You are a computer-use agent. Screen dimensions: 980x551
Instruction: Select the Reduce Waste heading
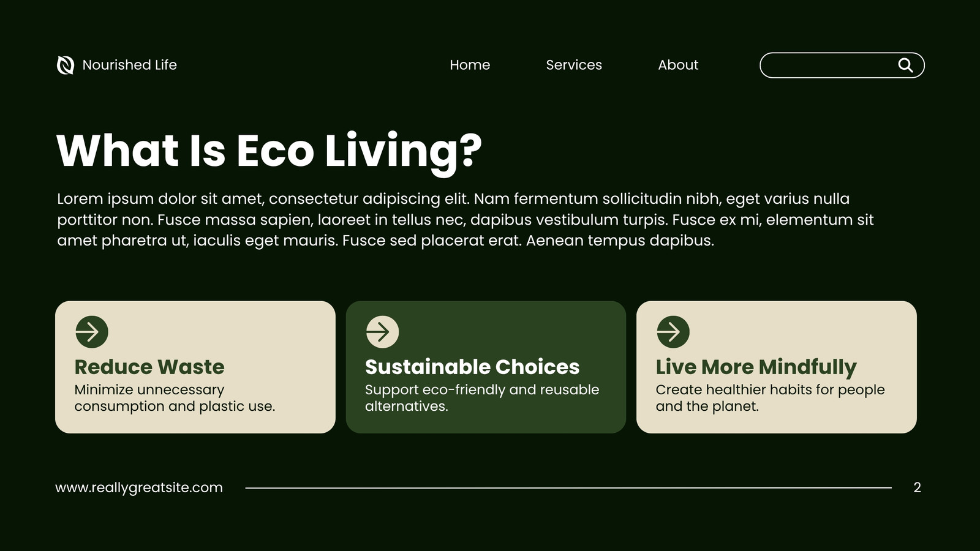(149, 367)
